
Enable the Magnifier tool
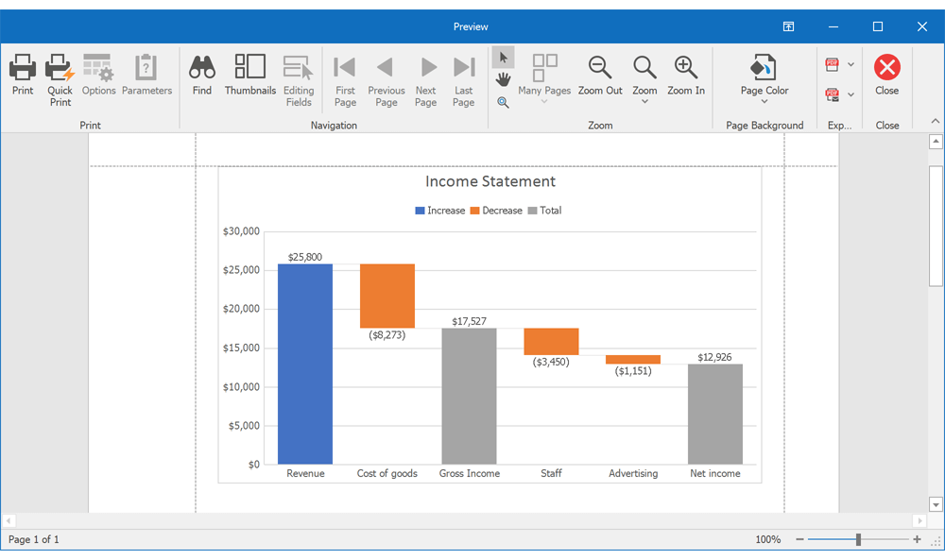click(503, 102)
